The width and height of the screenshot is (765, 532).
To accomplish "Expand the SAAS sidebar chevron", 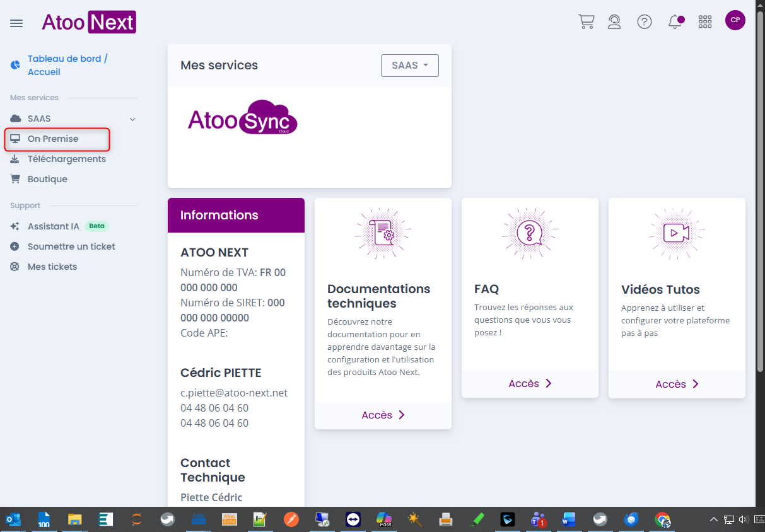I will point(132,119).
